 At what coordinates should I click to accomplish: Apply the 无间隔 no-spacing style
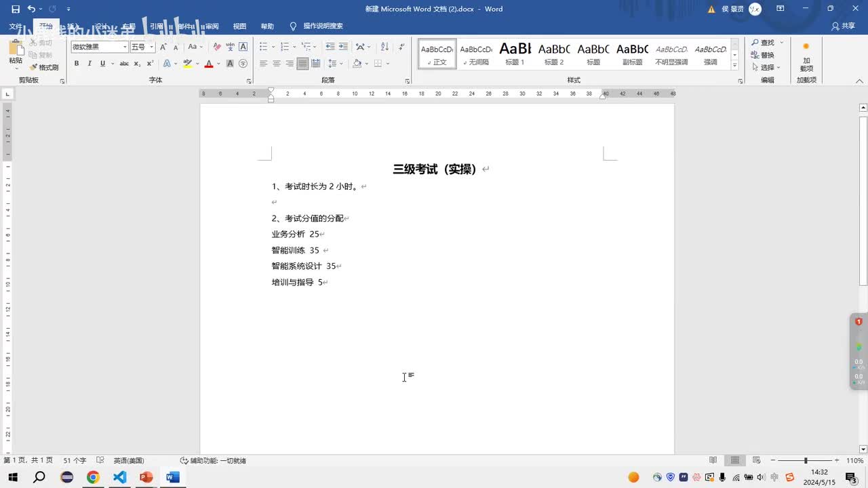click(x=475, y=54)
